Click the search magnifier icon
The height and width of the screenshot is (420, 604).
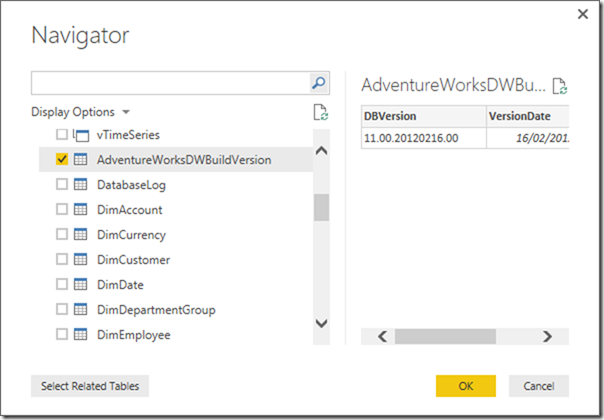tap(319, 83)
